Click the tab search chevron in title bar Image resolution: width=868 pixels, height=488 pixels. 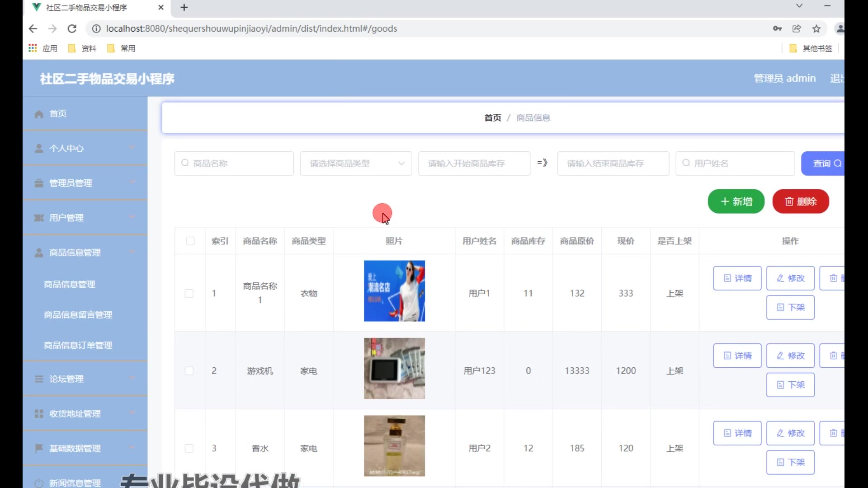[799, 6]
